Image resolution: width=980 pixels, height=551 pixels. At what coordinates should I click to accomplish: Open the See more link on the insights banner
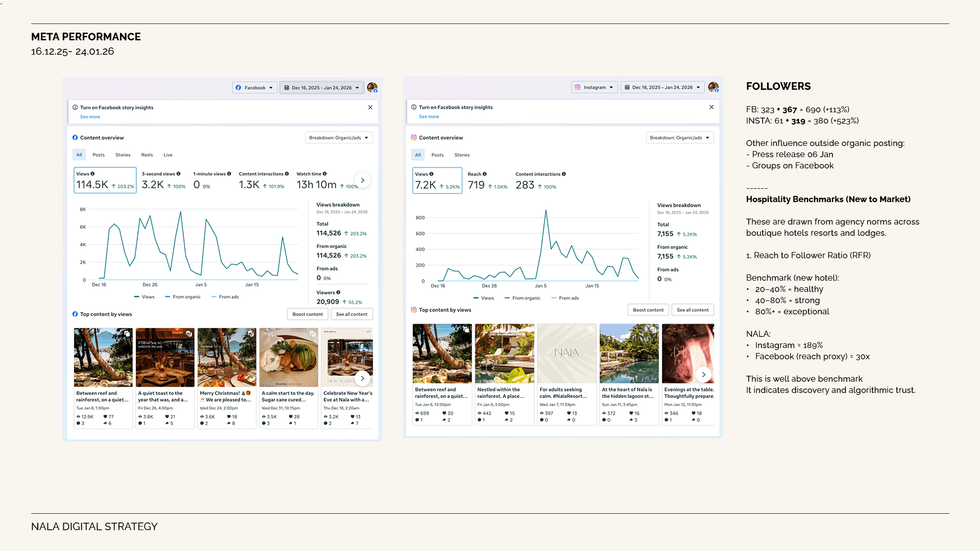(x=89, y=116)
